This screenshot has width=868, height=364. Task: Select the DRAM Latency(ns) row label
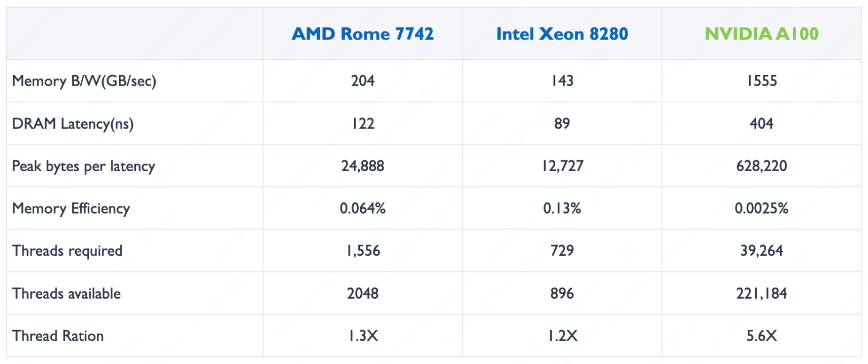pyautogui.click(x=73, y=124)
